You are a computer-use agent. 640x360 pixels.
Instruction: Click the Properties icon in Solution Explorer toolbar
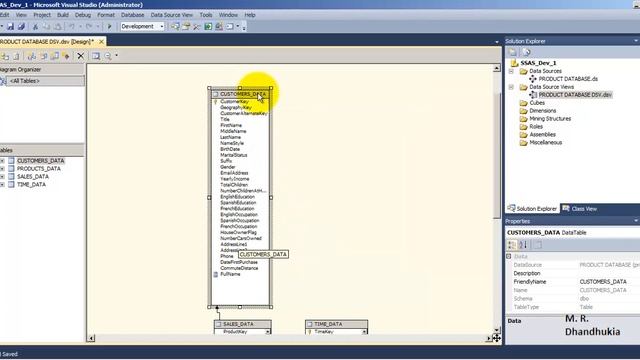[513, 52]
